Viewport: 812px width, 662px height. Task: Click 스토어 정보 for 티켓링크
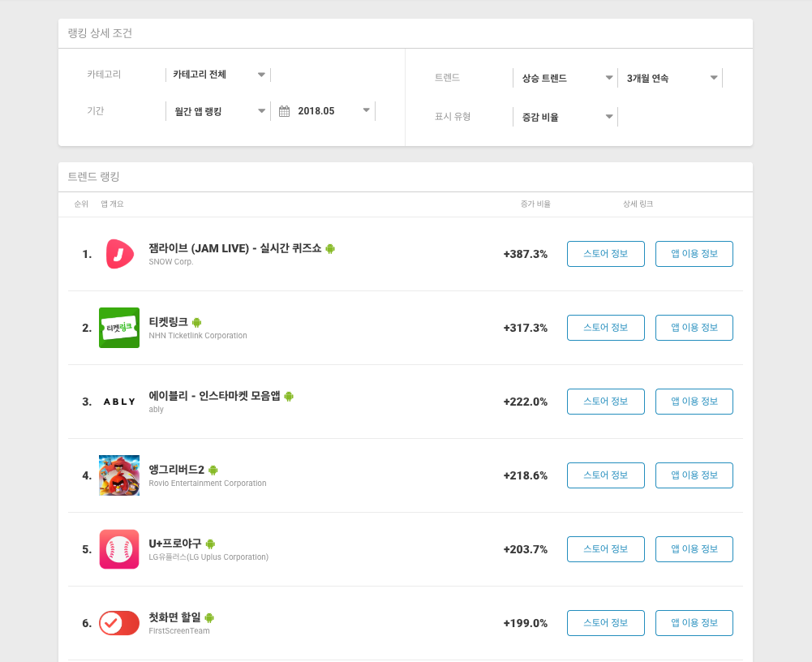[x=606, y=328]
